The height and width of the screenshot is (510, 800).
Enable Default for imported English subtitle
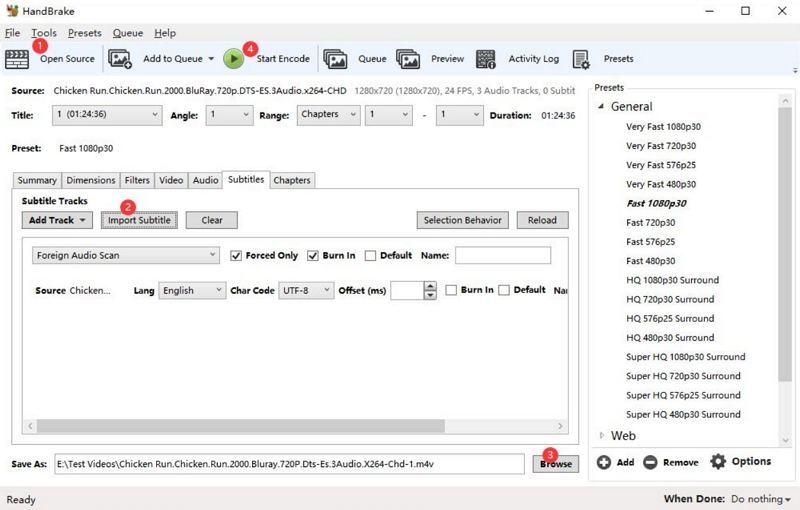tap(504, 290)
